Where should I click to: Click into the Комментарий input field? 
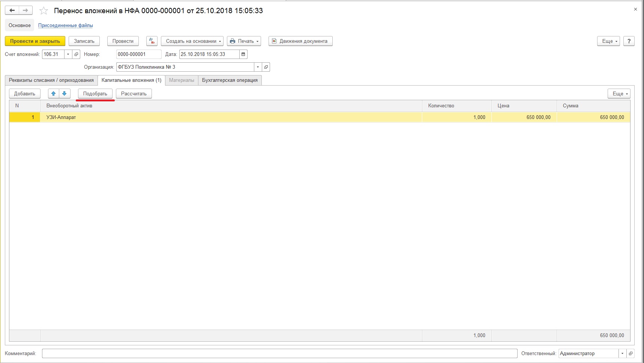pyautogui.click(x=279, y=354)
